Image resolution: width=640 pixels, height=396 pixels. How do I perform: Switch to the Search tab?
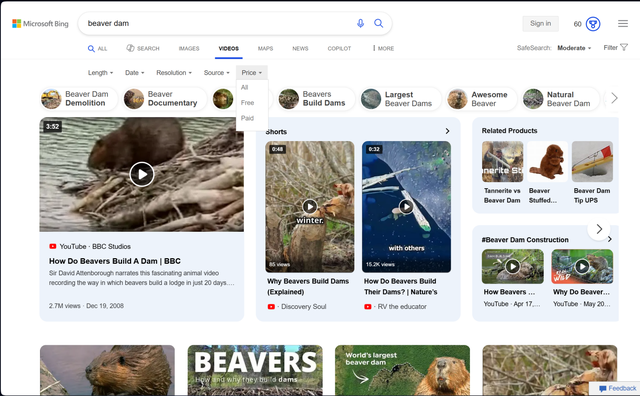coord(143,48)
